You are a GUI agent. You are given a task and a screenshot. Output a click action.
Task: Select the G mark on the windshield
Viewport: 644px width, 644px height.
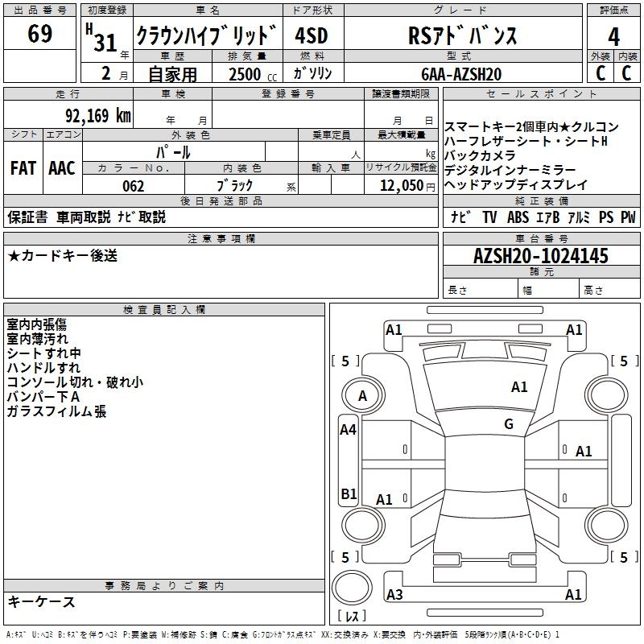coord(509,424)
